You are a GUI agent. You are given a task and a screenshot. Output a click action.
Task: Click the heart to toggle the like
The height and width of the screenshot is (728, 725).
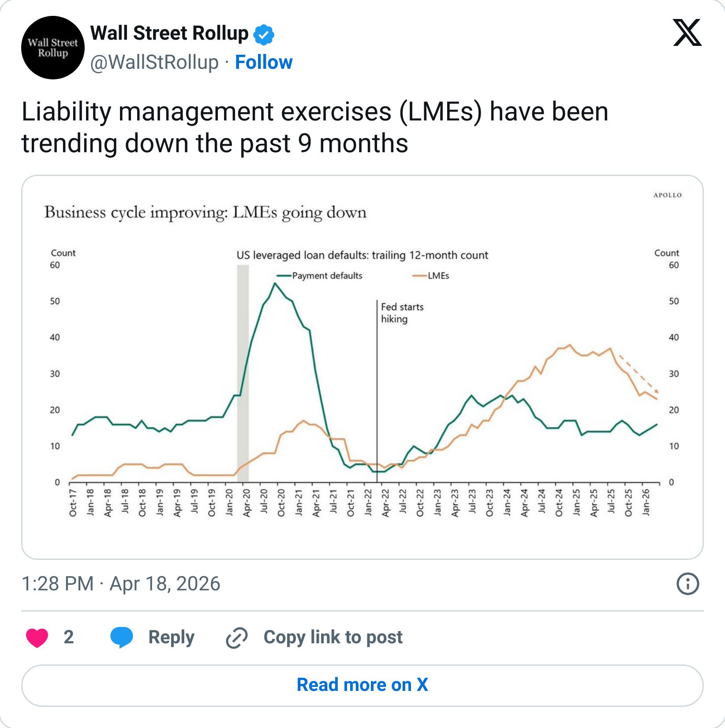(x=39, y=637)
